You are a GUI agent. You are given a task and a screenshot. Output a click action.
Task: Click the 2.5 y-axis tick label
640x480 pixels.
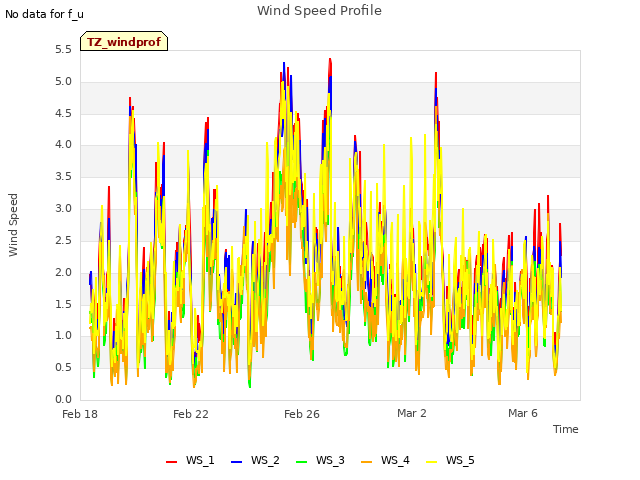tap(63, 240)
